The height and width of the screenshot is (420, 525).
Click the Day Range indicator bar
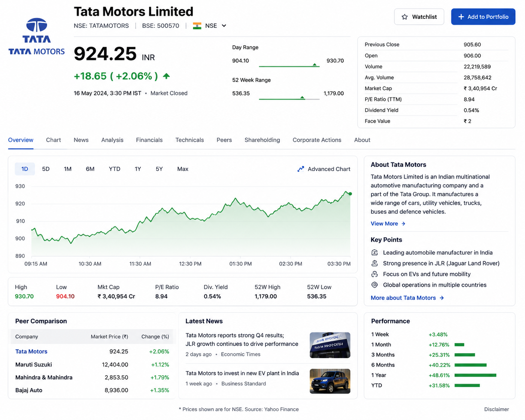tap(289, 66)
